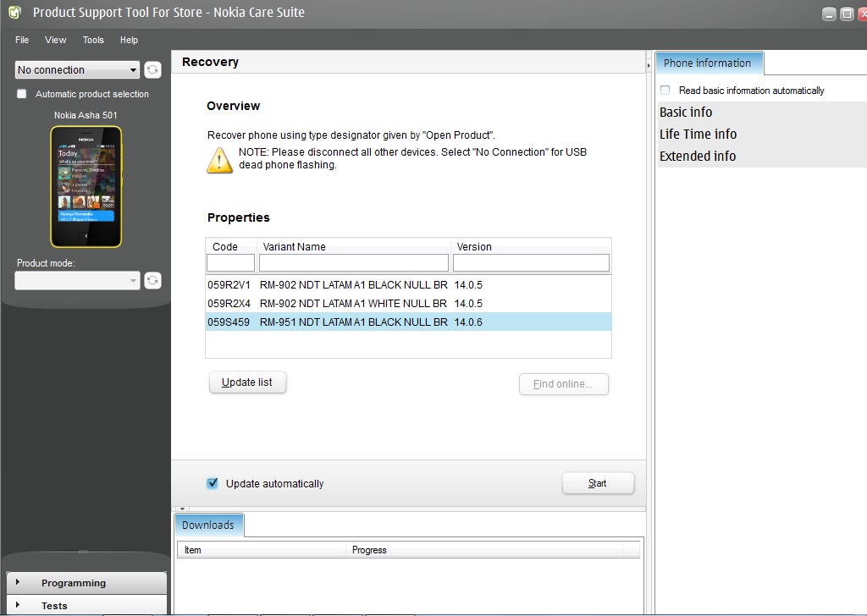This screenshot has height=616, width=867.
Task: Open the Tools menu
Action: 93,40
